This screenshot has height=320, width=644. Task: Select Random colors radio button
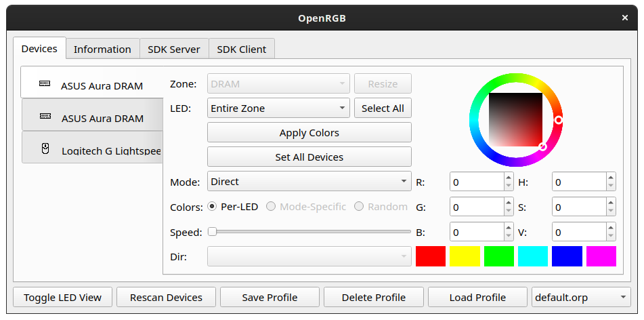359,207
